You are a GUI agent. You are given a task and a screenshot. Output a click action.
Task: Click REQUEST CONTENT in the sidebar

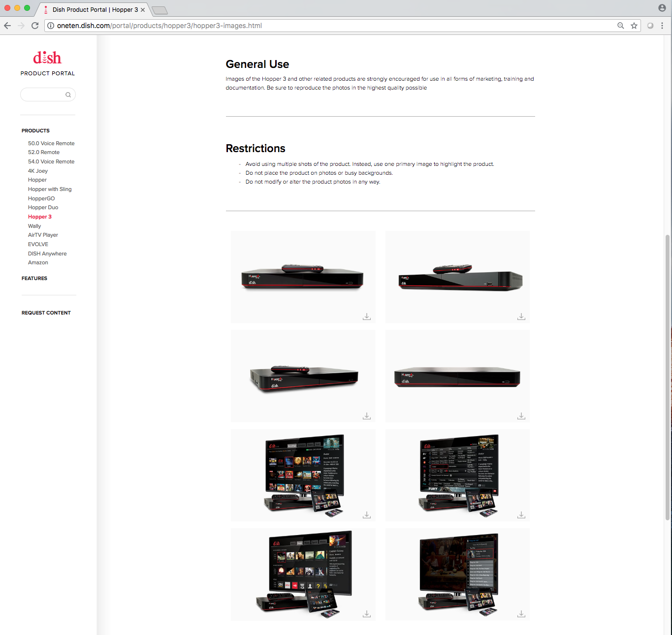[46, 313]
